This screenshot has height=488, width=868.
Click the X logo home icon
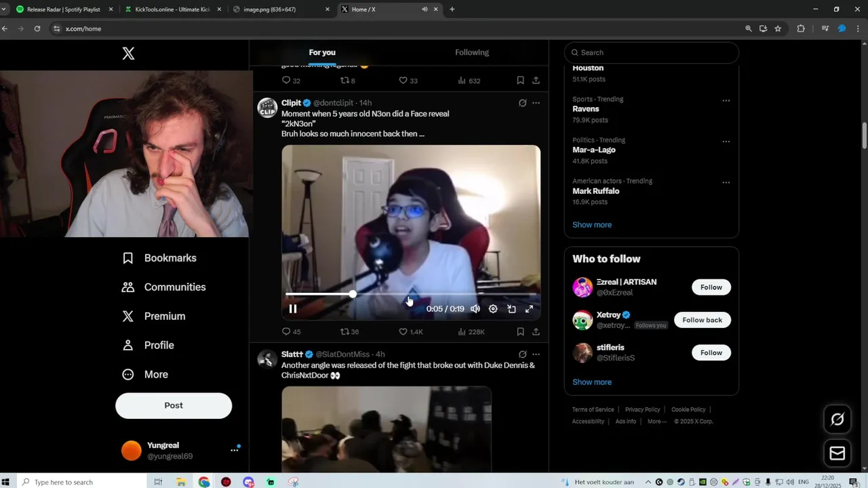click(128, 54)
